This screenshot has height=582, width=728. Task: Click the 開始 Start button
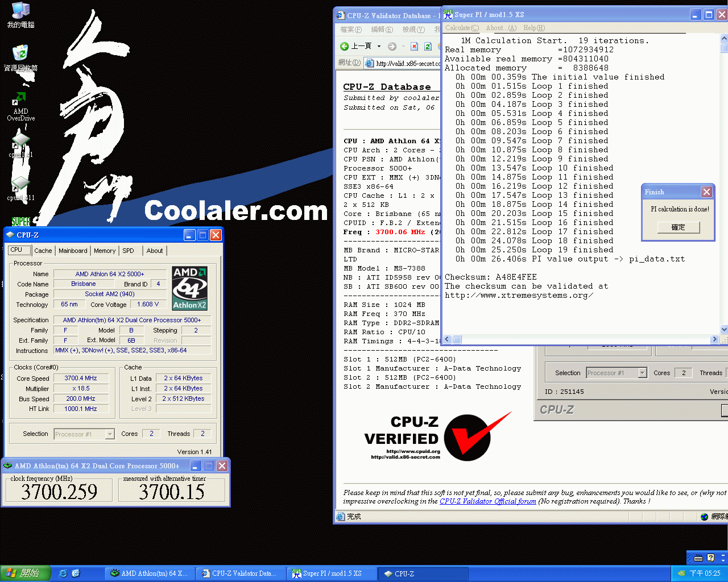tap(26, 573)
